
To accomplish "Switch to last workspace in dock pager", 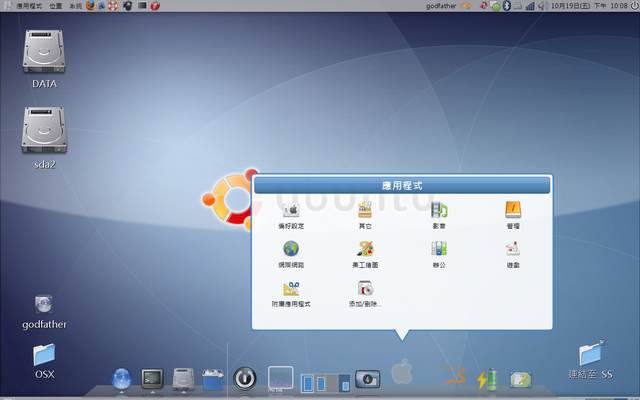I will (344, 383).
